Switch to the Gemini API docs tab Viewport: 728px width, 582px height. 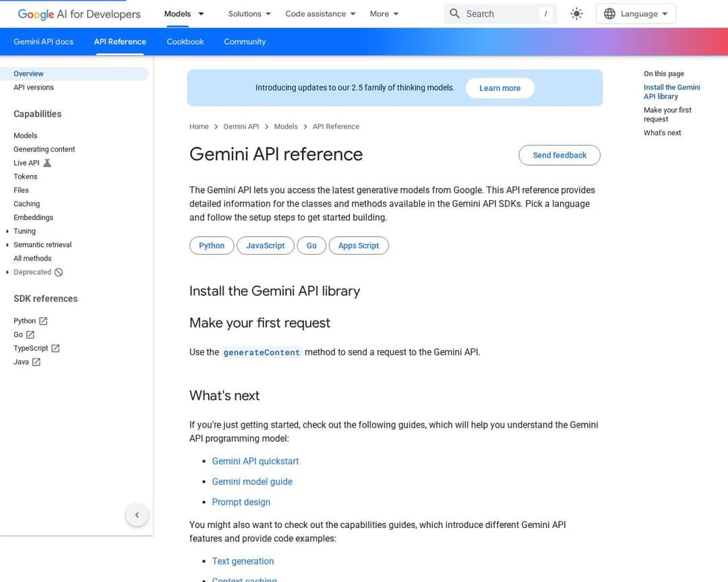[43, 42]
